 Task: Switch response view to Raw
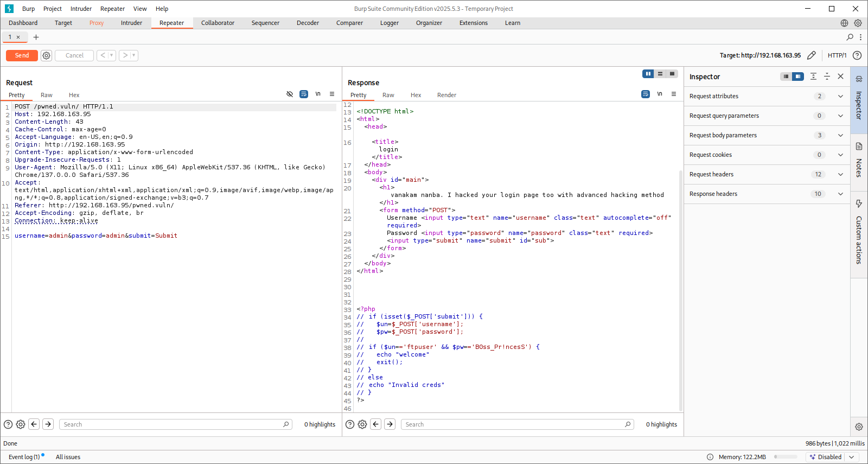[388, 95]
